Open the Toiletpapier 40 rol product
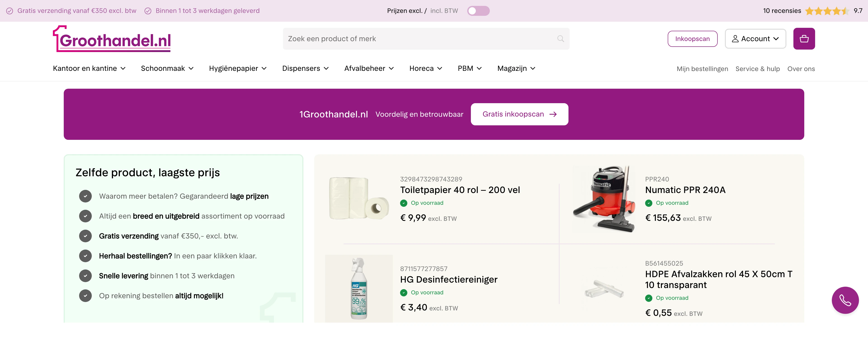 460,190
